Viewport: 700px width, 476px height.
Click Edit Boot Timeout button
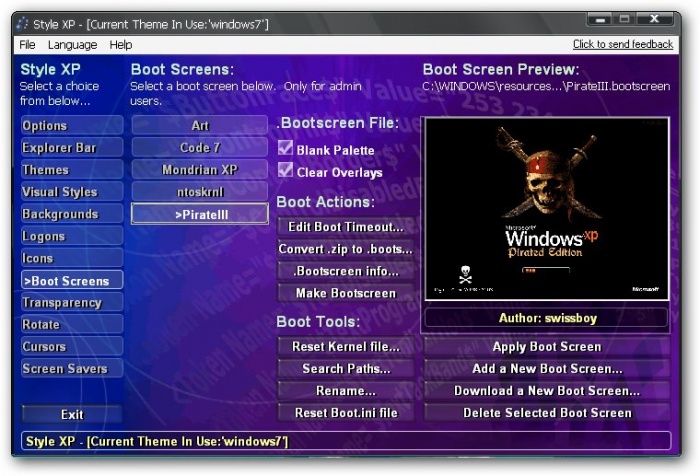346,227
